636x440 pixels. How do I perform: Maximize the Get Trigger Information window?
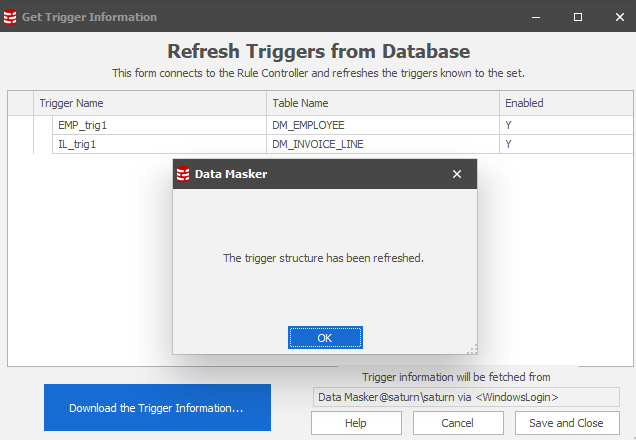pyautogui.click(x=578, y=17)
